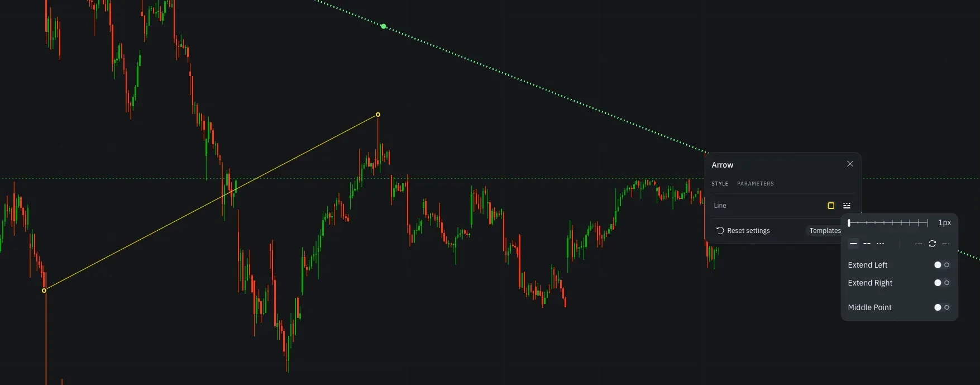Viewport: 980px width, 385px height.
Task: Select the dotted line style icon
Action: click(x=880, y=244)
